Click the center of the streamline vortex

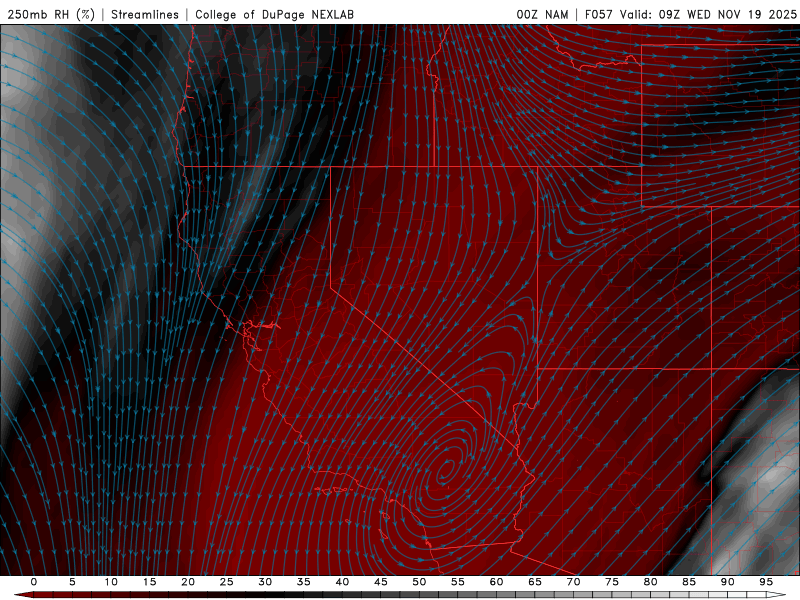click(445, 470)
